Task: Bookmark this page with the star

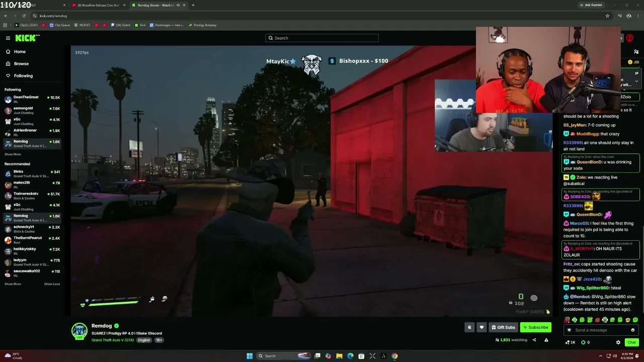Action: point(607,16)
